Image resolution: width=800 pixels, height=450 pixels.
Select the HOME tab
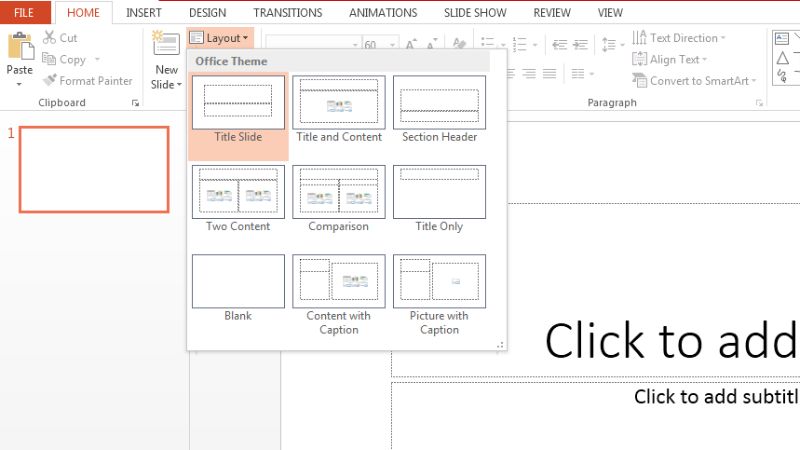84,12
